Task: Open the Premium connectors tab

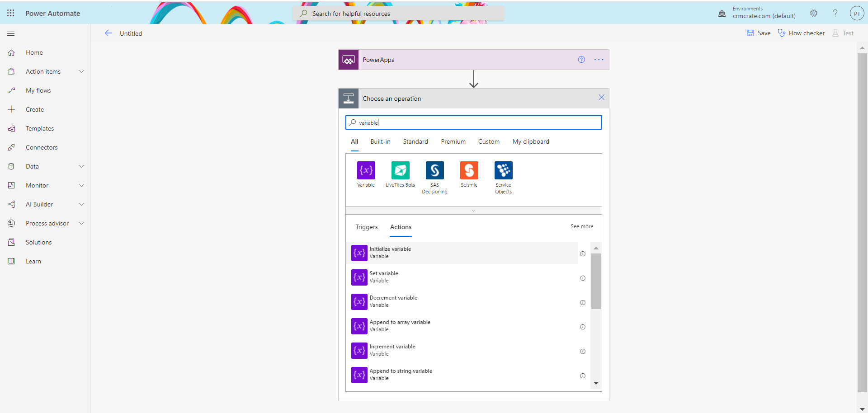Action: pyautogui.click(x=453, y=141)
